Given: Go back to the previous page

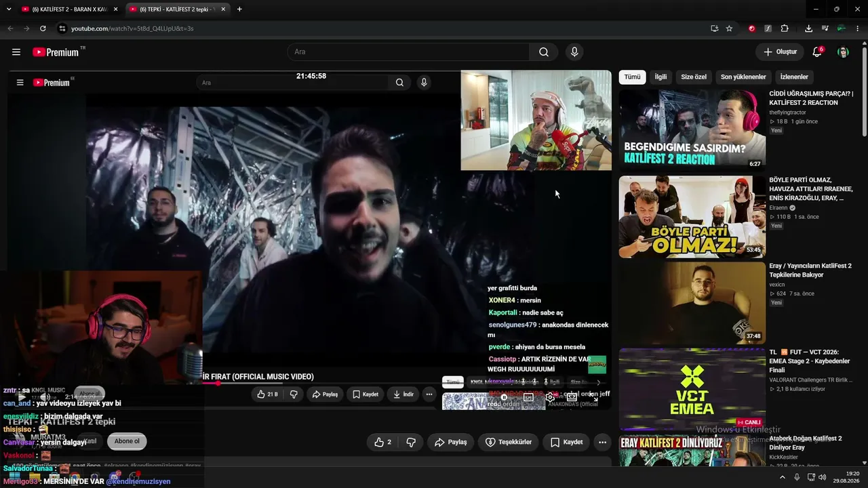Looking at the screenshot, I should pos(10,28).
